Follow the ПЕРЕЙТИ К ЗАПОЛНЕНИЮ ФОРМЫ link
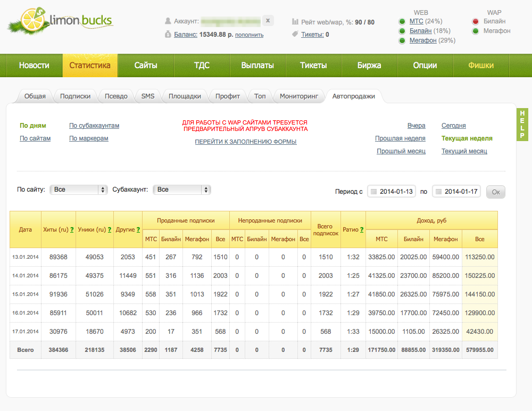Screen dimensions: 532x411 [245, 142]
